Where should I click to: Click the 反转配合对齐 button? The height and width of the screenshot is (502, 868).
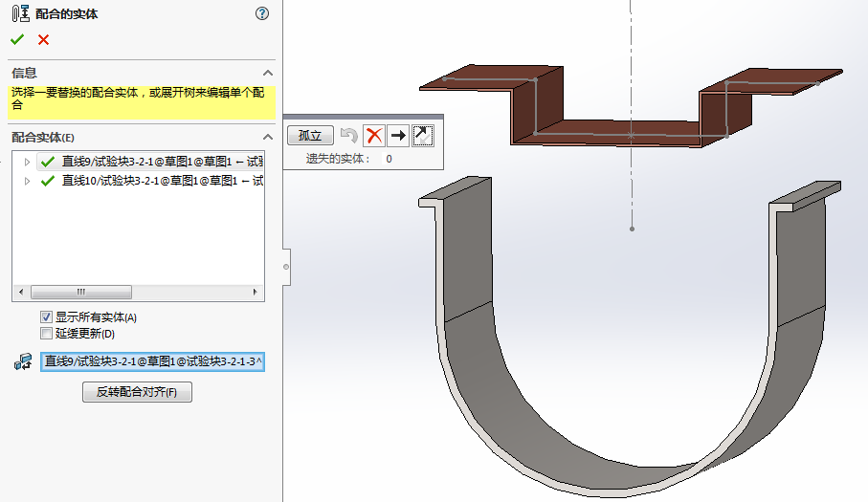click(138, 392)
